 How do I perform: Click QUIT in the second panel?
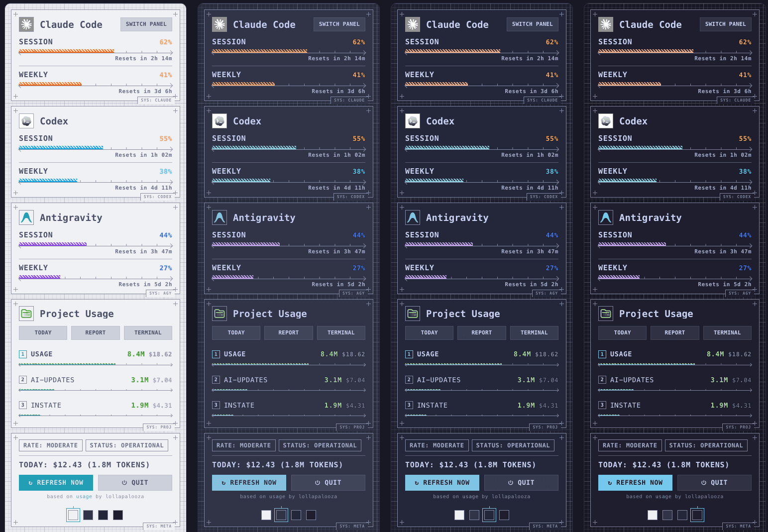[328, 483]
